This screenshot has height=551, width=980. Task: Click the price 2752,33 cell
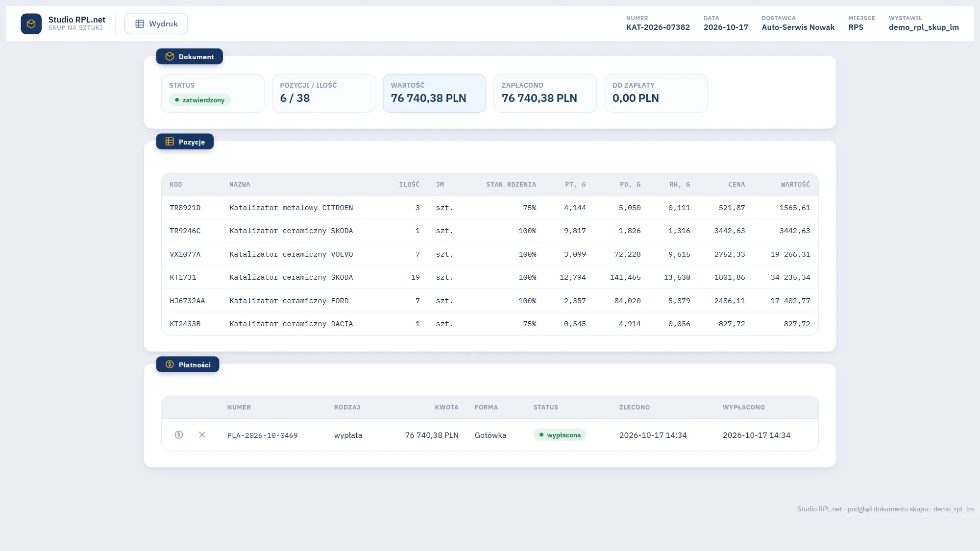point(730,254)
